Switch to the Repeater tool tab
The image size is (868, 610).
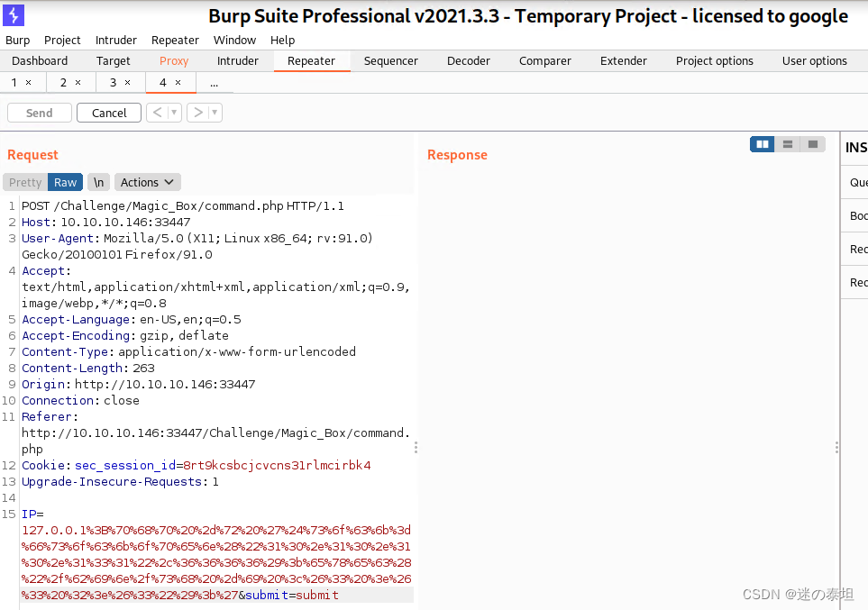(311, 61)
